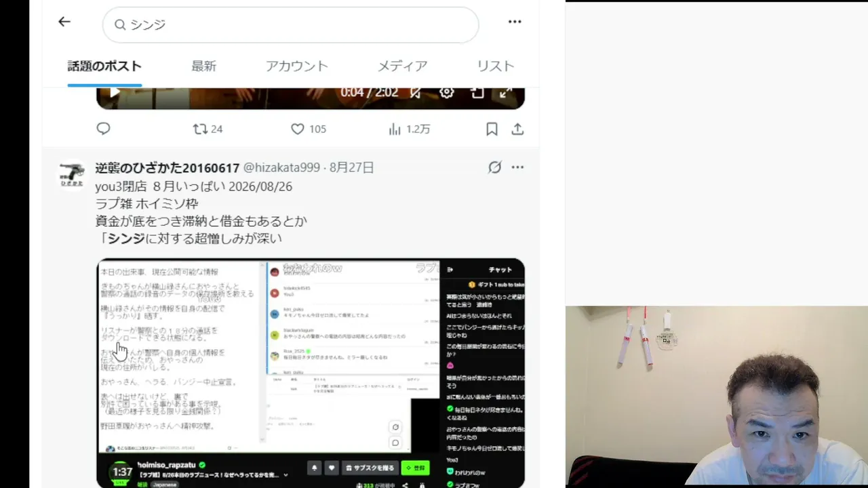This screenshot has height=488, width=868.
Task: Click the text line 'ラプ雑 ホイミソ枠'
Action: tap(146, 203)
